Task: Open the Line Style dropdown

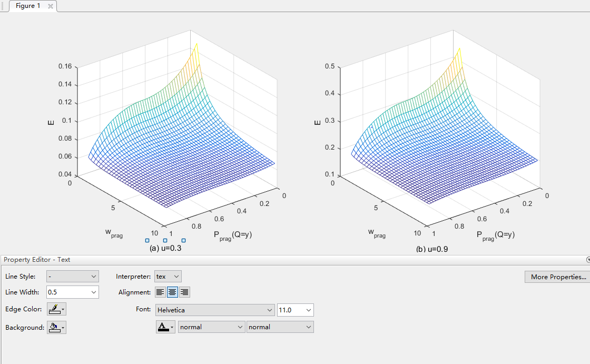Action: (x=72, y=276)
